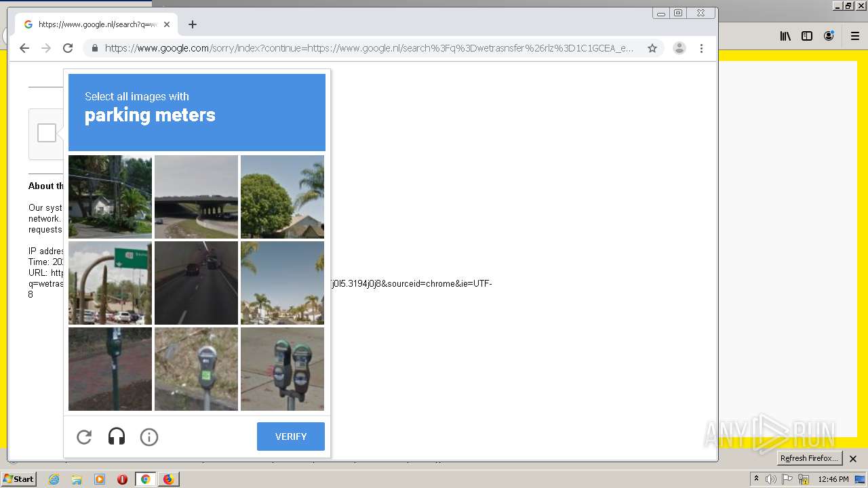Image resolution: width=868 pixels, height=488 pixels.
Task: Reload the CAPTCHA challenge images
Action: click(84, 437)
